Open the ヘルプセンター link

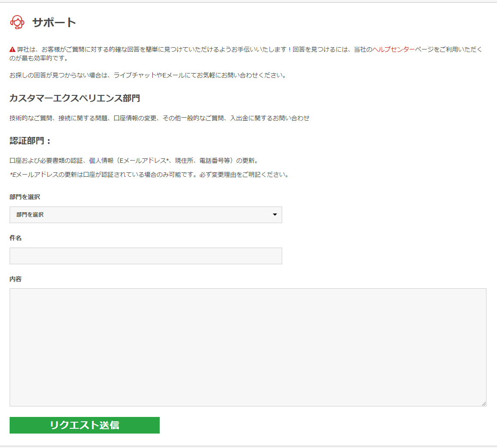[394, 50]
